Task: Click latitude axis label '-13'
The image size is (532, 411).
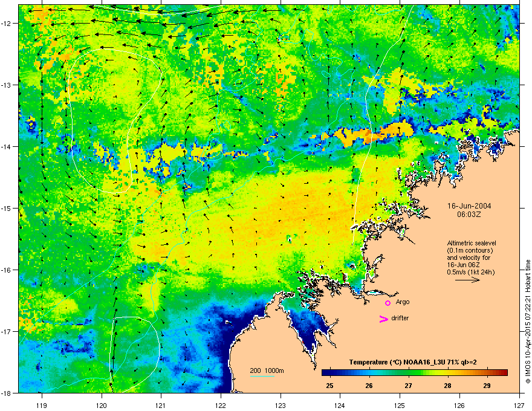Action: click(7, 85)
